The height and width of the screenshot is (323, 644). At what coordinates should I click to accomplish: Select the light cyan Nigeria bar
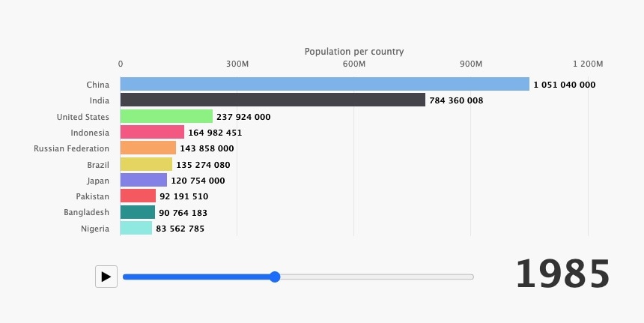click(136, 229)
